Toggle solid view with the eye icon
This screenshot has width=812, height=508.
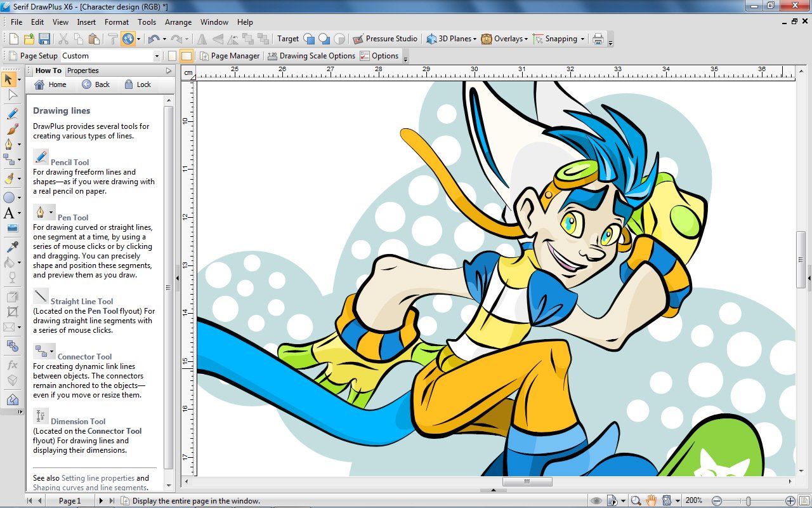point(596,500)
